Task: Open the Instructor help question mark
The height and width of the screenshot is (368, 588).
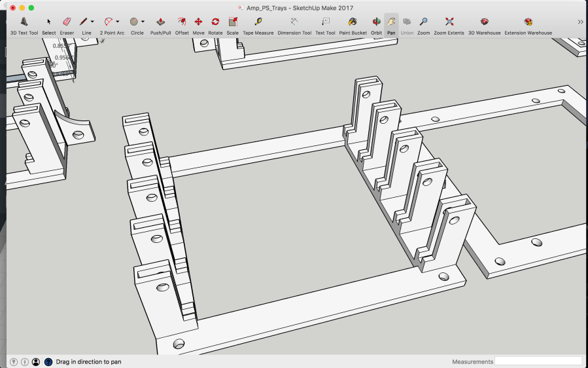Action: click(x=48, y=361)
